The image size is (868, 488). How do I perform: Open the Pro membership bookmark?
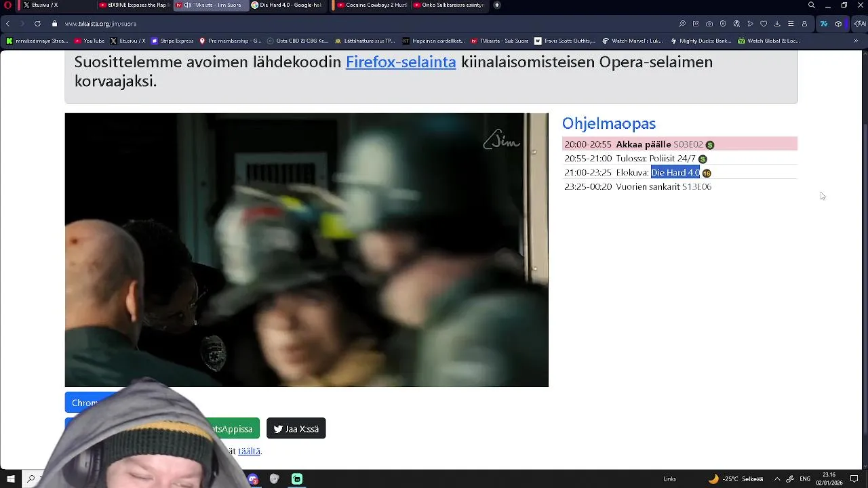tap(230, 41)
